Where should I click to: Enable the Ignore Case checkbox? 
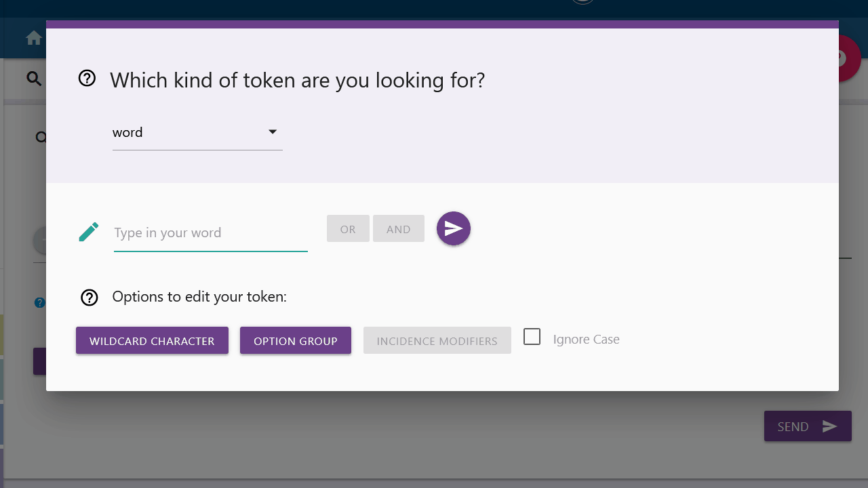[x=532, y=337]
